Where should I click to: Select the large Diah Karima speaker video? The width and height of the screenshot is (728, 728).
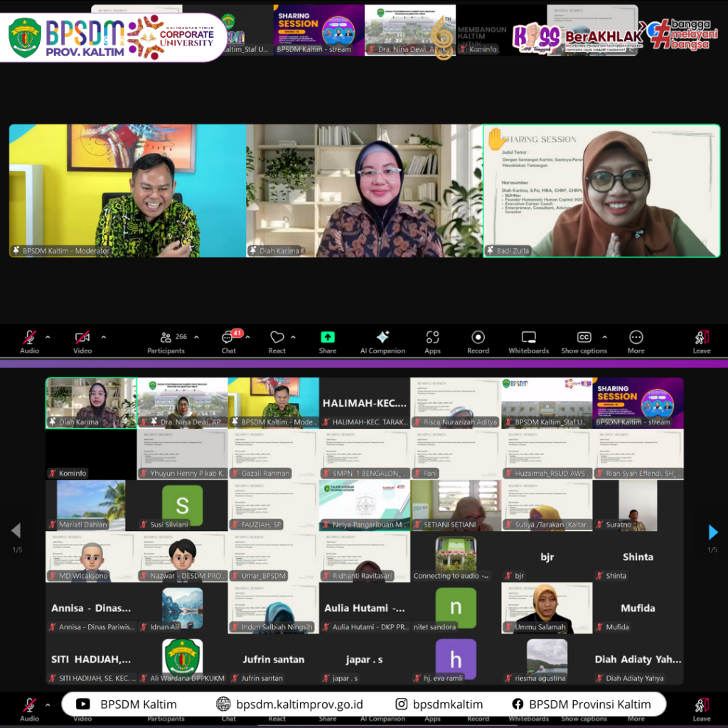pyautogui.click(x=365, y=191)
